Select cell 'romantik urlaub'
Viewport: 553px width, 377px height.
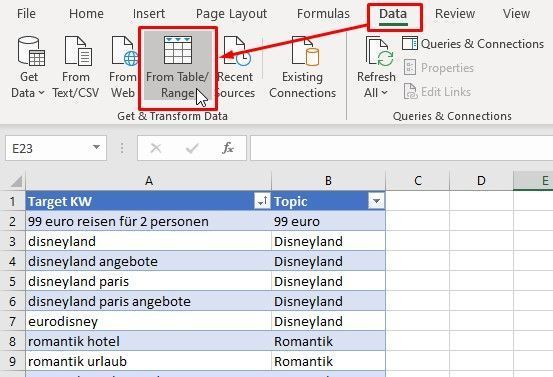tap(148, 361)
